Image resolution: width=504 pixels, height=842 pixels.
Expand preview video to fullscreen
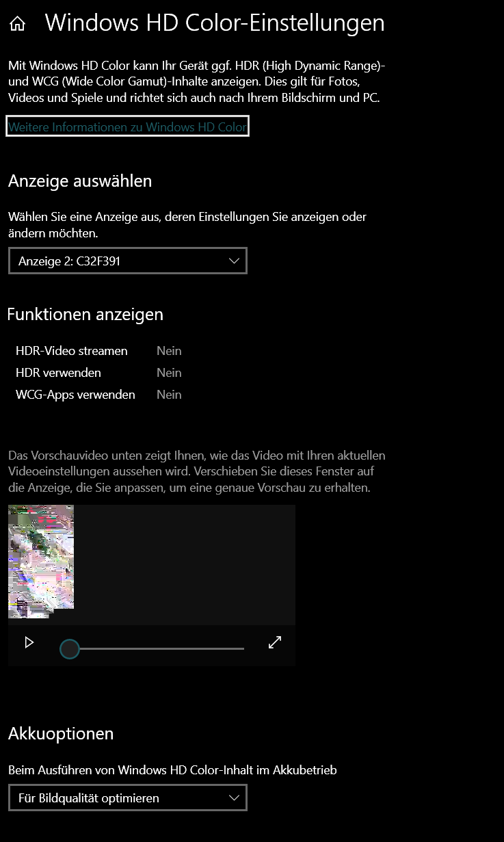click(x=275, y=642)
